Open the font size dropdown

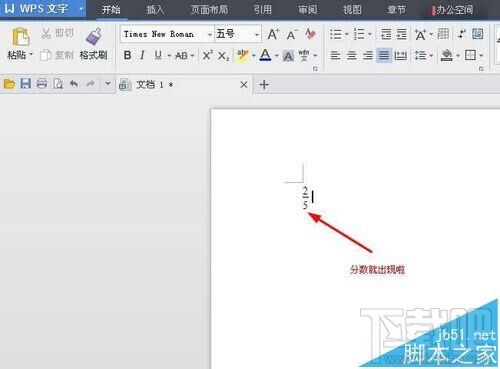click(x=257, y=34)
